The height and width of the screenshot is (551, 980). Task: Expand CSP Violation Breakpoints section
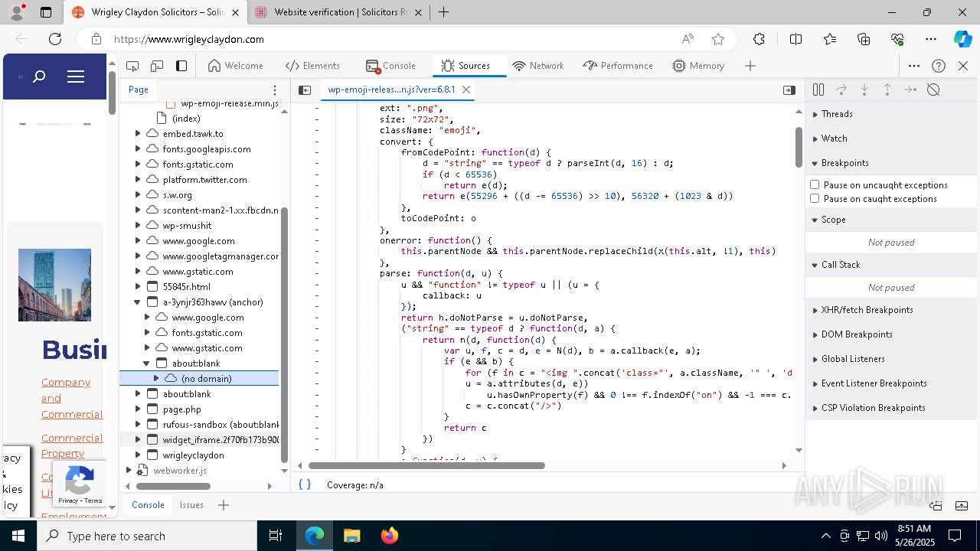(x=893, y=408)
